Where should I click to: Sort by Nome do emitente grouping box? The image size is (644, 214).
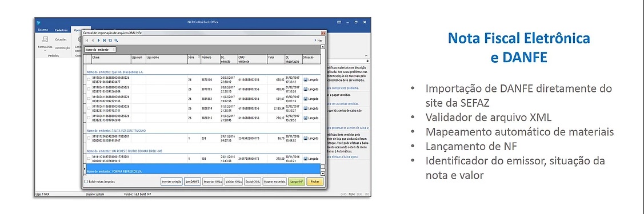(100, 50)
